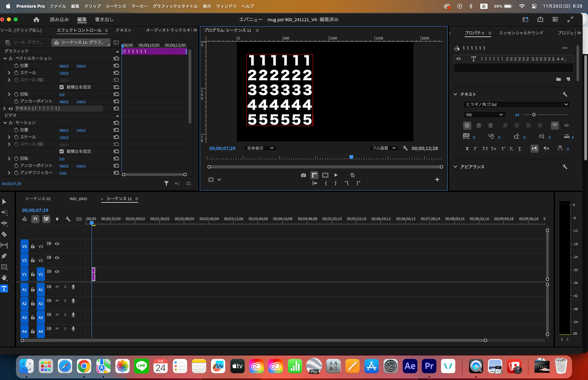Open the ヒラギノ角ゴ Std font dropdown
588x380 pixels.
tap(566, 104)
